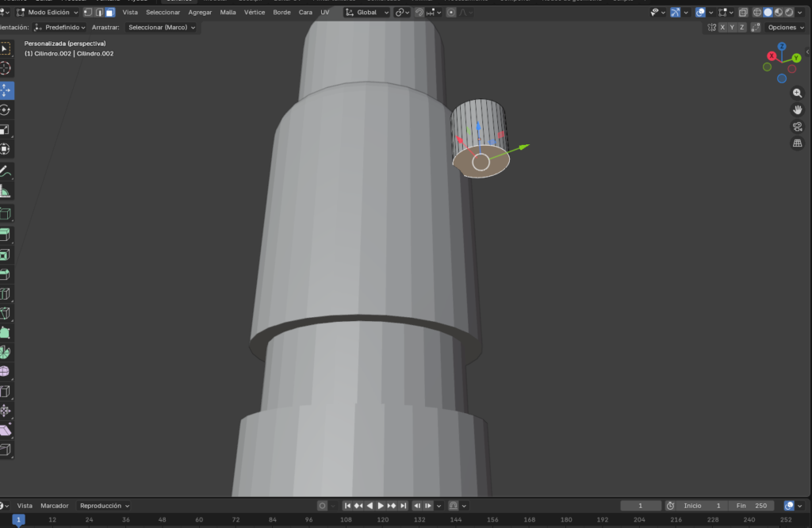The width and height of the screenshot is (812, 528).
Task: Click the pan view hand icon
Action: (x=798, y=109)
